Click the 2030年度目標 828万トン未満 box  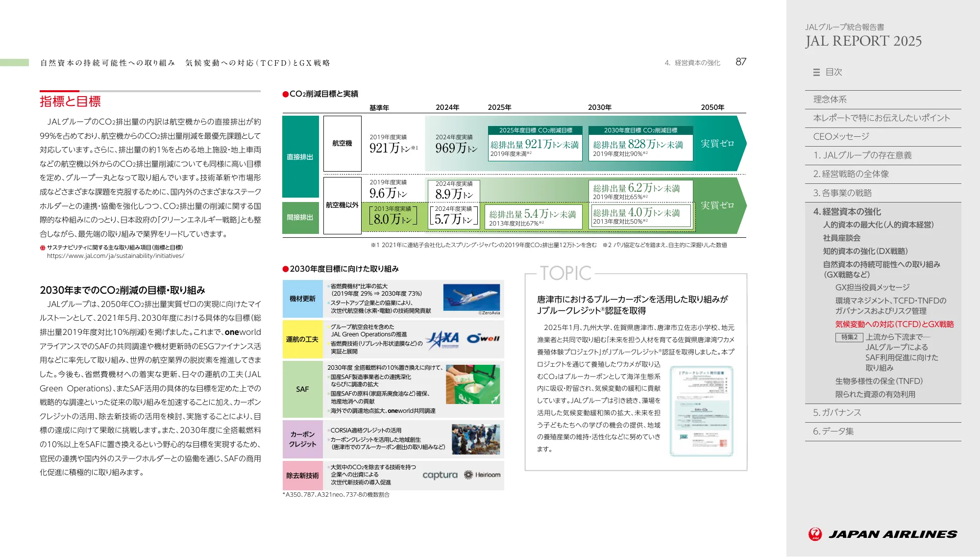pos(640,143)
